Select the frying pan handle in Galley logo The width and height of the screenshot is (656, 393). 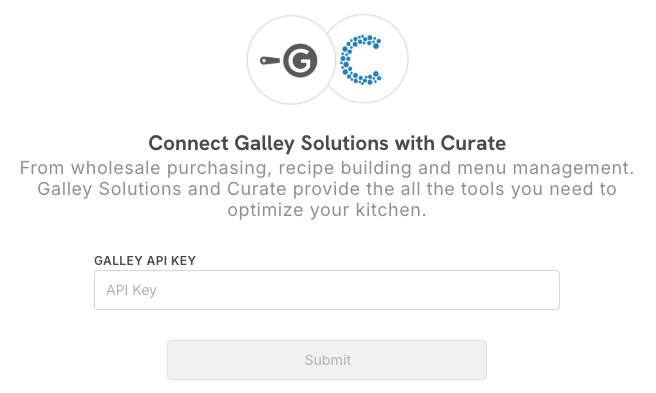[x=270, y=61]
